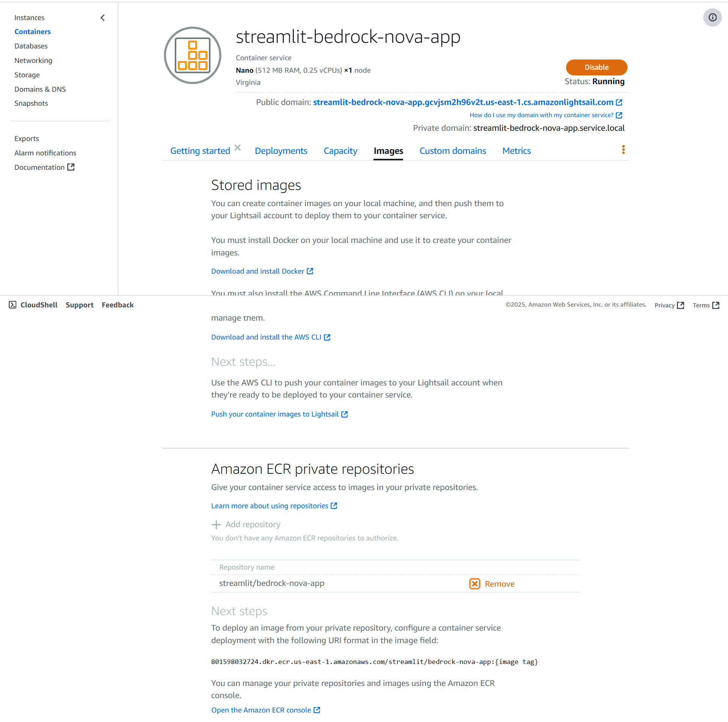Select Databases in the sidebar
This screenshot has width=728, height=722.
coord(31,46)
